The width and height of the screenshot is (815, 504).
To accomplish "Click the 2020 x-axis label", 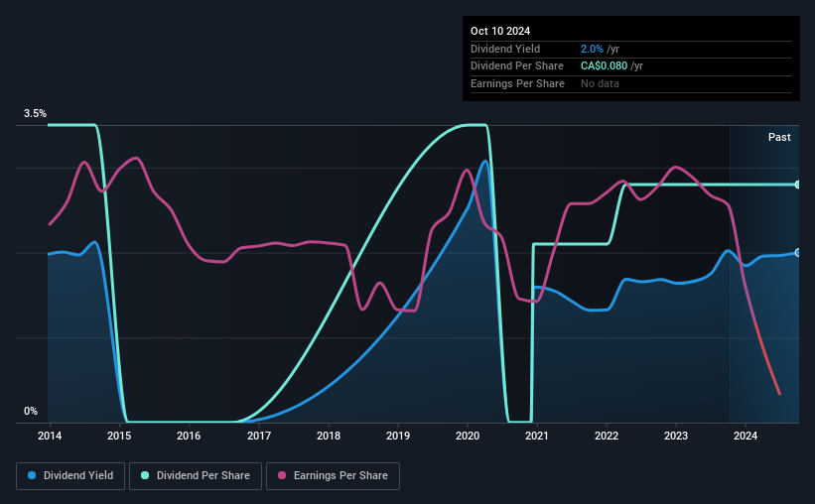I will (x=468, y=436).
